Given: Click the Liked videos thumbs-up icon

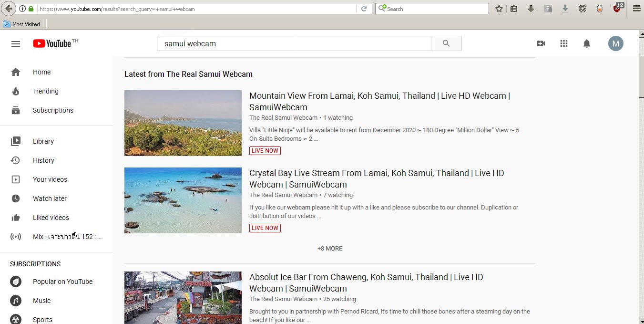Looking at the screenshot, I should click(16, 218).
